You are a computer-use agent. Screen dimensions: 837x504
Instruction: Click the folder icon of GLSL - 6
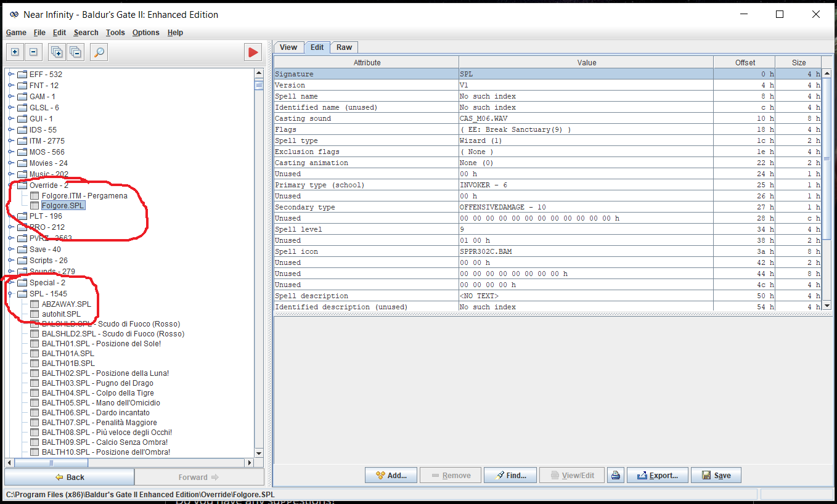[22, 107]
